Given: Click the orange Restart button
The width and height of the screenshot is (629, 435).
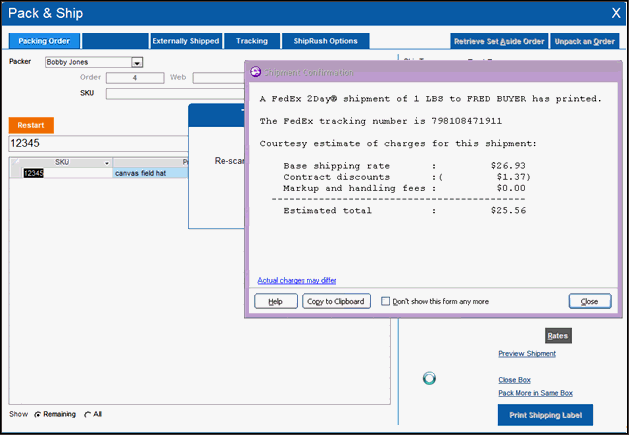Looking at the screenshot, I should point(31,125).
